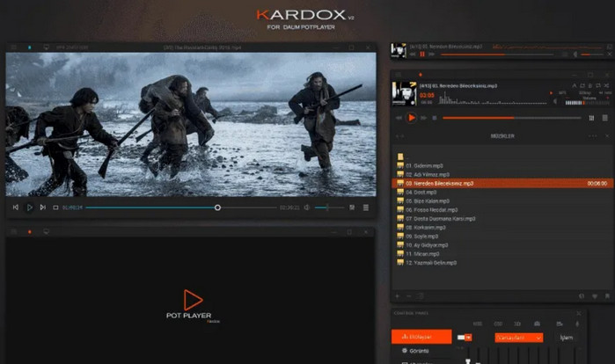The height and width of the screenshot is (364, 615).
Task: Toggle playlist icon in music player
Action: 604,118
